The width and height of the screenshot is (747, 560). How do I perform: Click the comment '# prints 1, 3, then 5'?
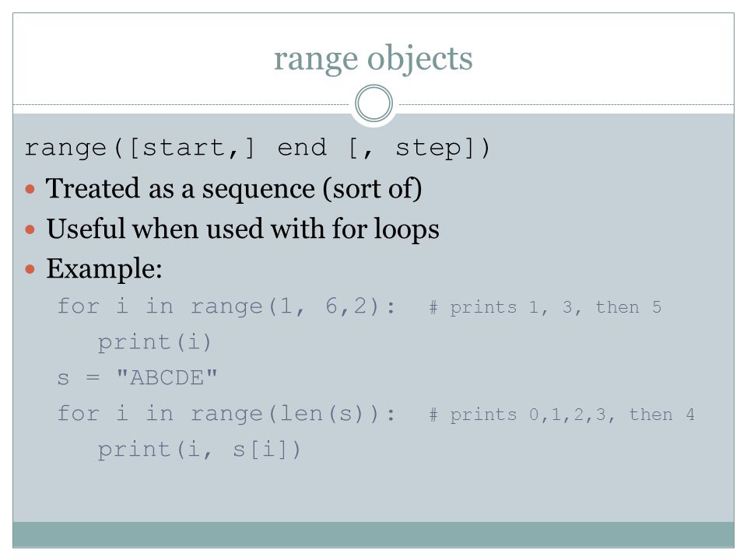[x=545, y=307]
